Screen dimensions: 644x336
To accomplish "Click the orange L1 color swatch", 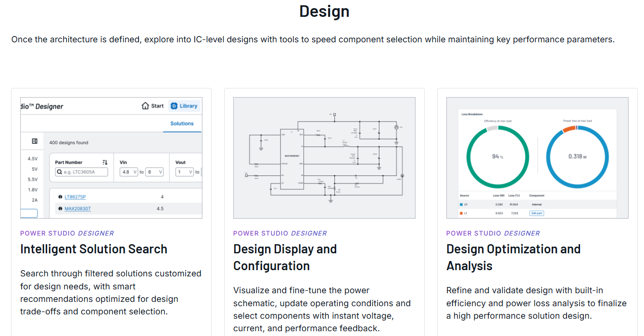I will point(462,213).
